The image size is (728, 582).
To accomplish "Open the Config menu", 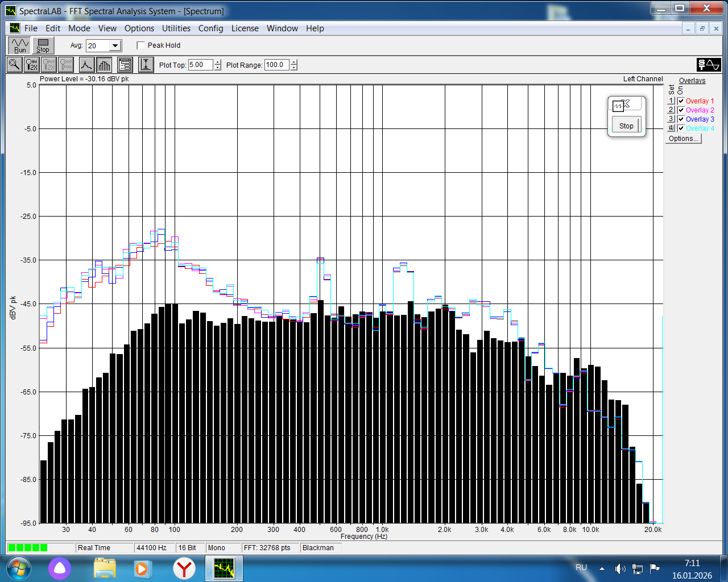I will coord(210,28).
